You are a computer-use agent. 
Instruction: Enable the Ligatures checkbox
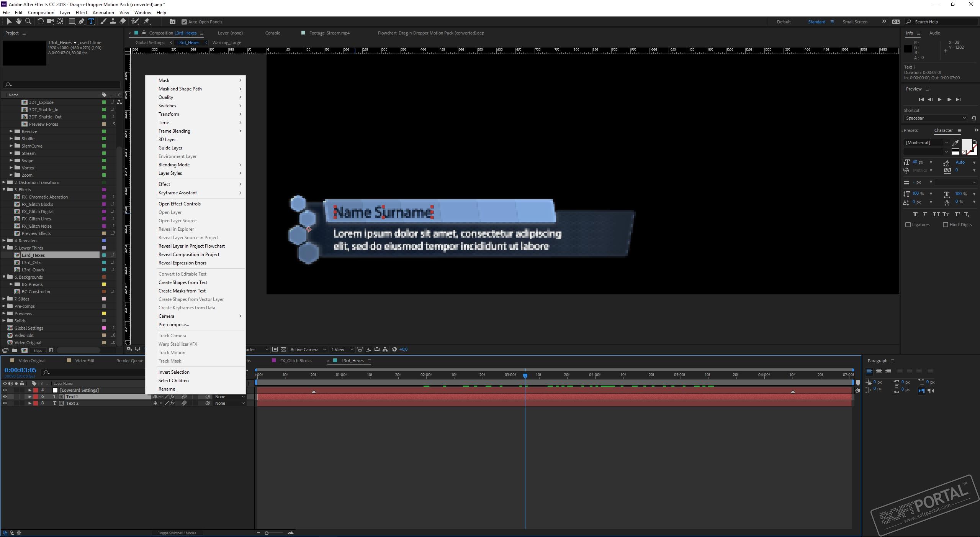908,225
